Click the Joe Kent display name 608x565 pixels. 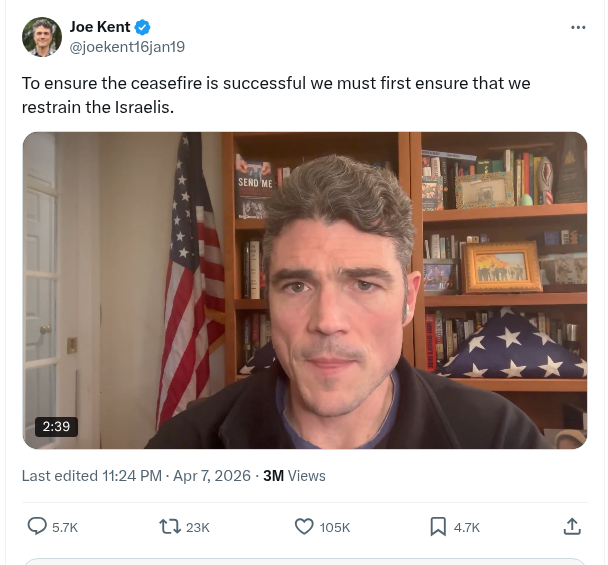click(x=100, y=27)
